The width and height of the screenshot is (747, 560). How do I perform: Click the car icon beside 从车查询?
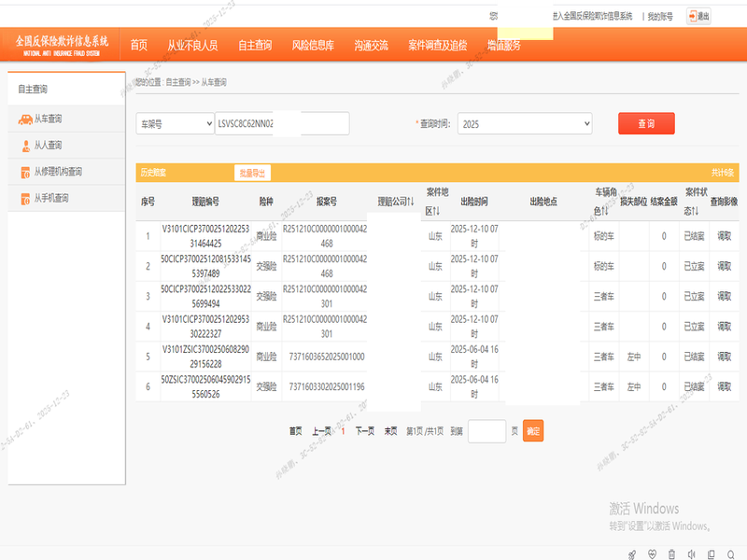[x=25, y=119]
